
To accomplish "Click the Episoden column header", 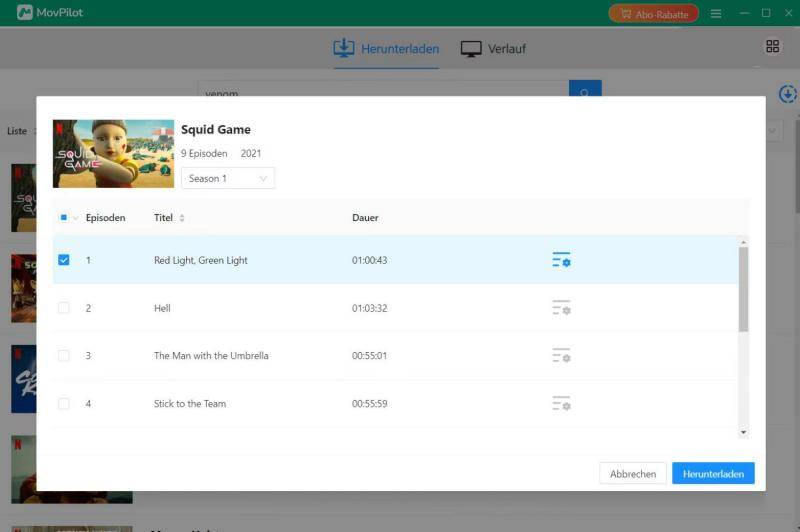I will tap(106, 218).
